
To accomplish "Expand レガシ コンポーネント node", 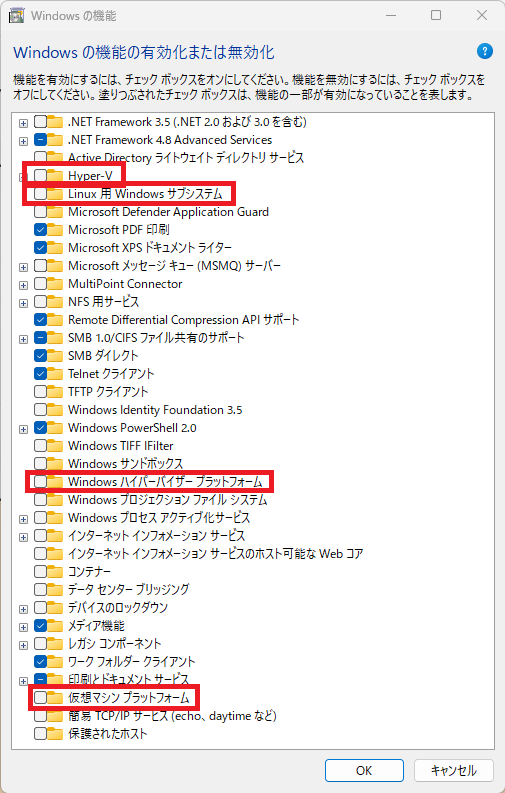I will pyautogui.click(x=23, y=645).
